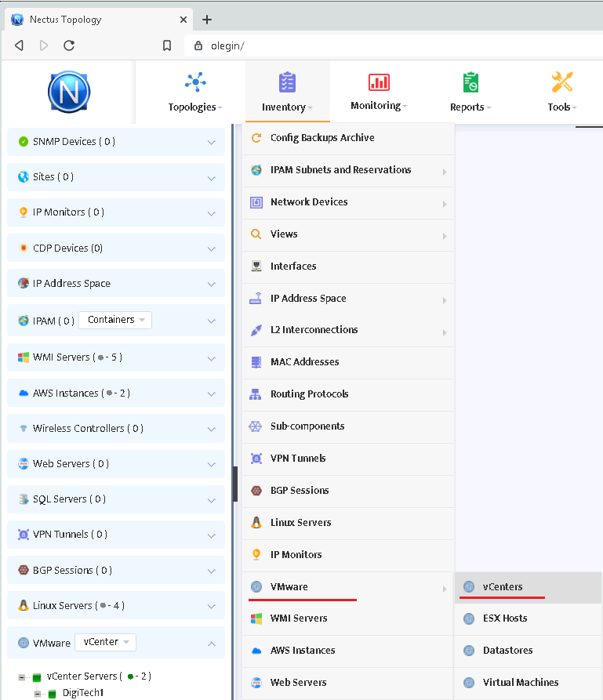Image resolution: width=603 pixels, height=700 pixels.
Task: Click the L2 Interconnections icon
Action: tap(256, 330)
